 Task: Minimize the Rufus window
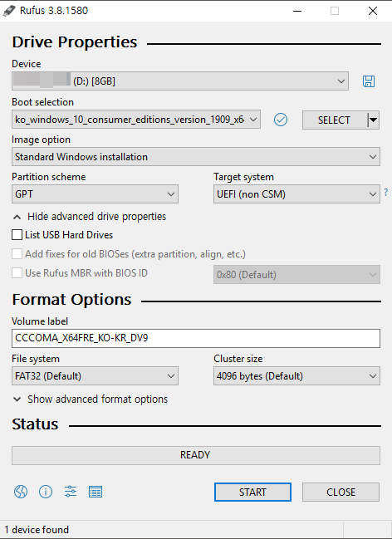point(297,11)
